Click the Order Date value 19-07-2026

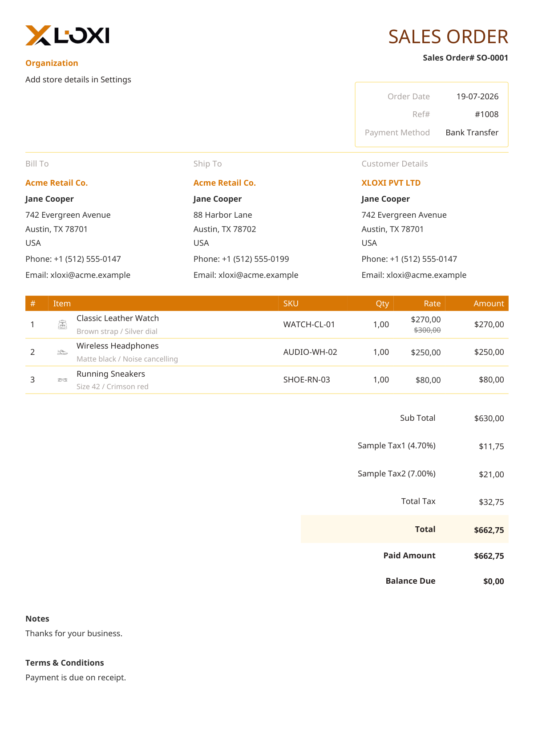point(477,97)
